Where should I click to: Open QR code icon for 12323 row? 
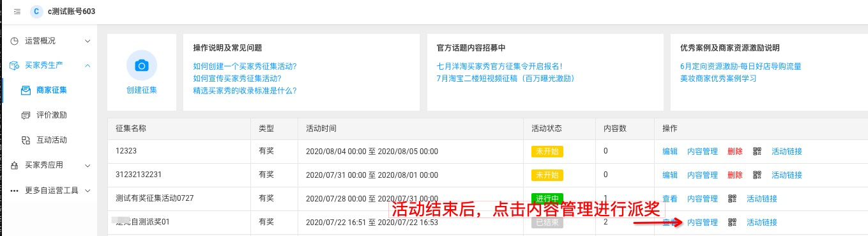coord(758,152)
